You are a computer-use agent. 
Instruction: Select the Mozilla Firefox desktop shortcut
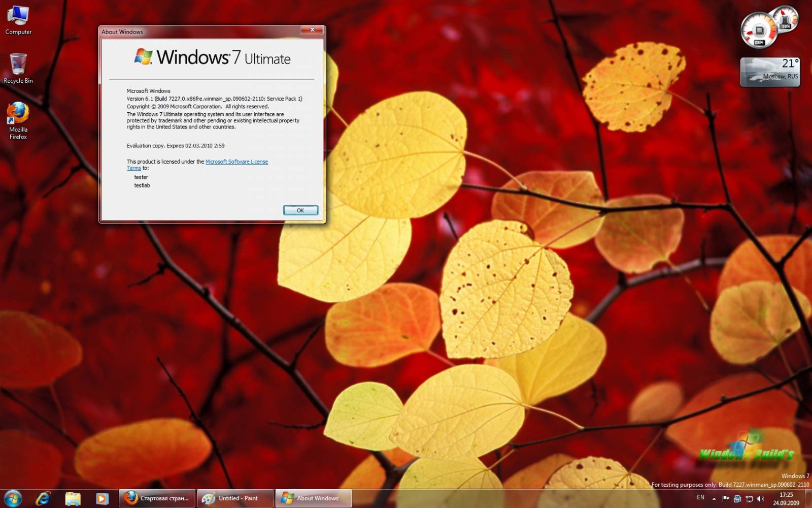[x=18, y=121]
